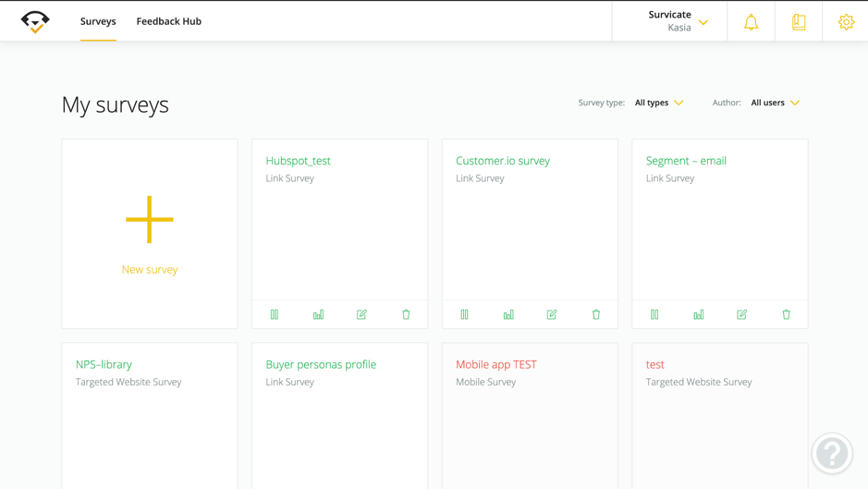The image size is (868, 489).
Task: Open the Mobile app TEST survey card
Action: point(496,364)
